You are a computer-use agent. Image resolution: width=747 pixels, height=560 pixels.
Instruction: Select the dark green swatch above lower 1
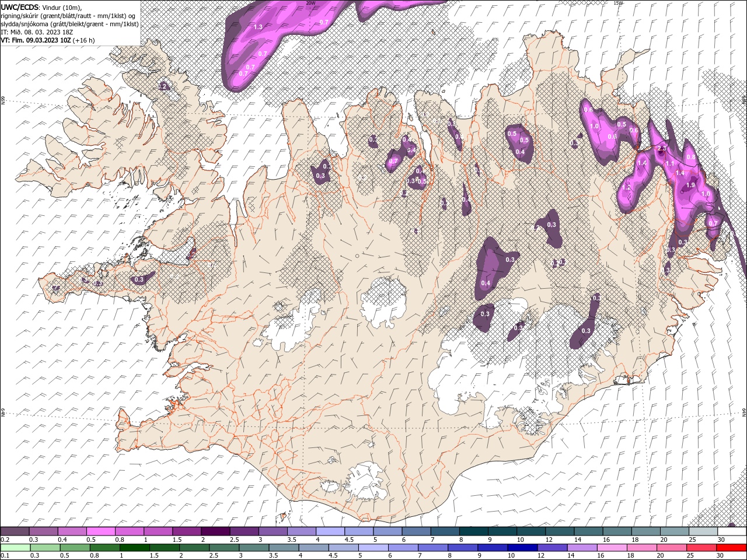pos(135,548)
